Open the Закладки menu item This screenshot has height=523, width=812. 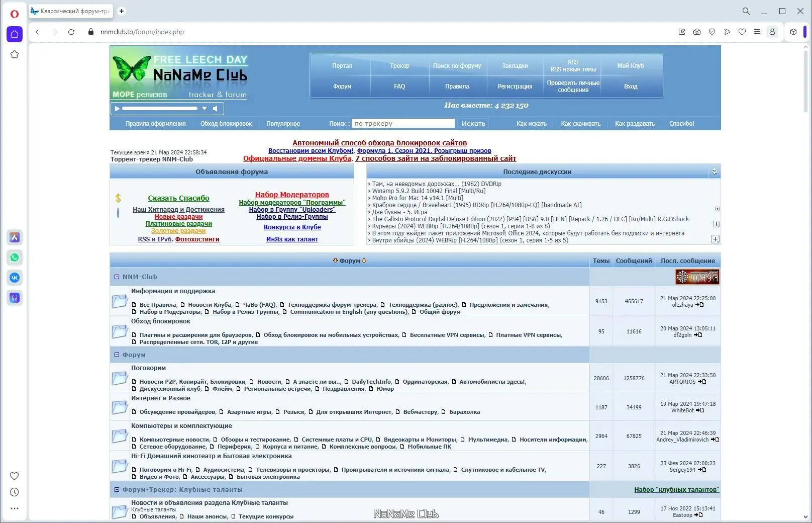click(x=515, y=65)
